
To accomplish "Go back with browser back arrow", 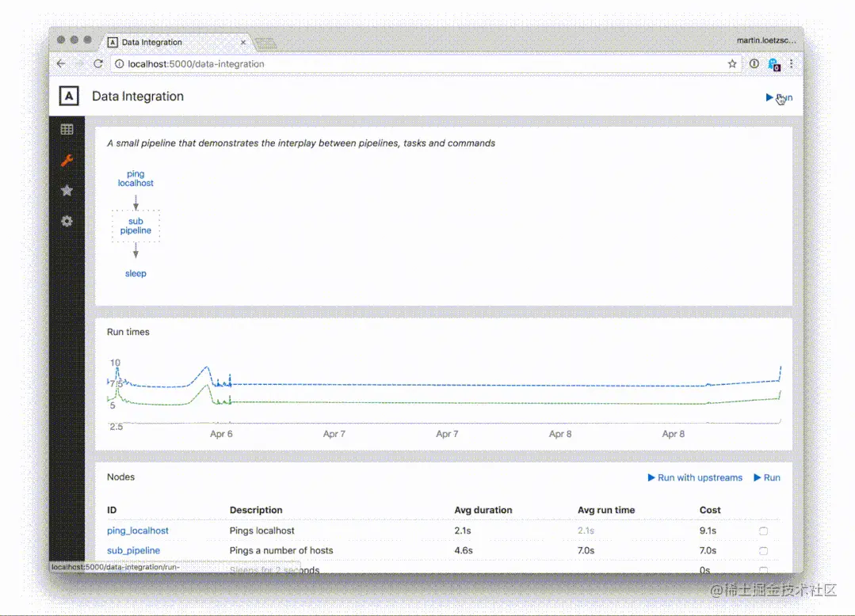I will (61, 63).
